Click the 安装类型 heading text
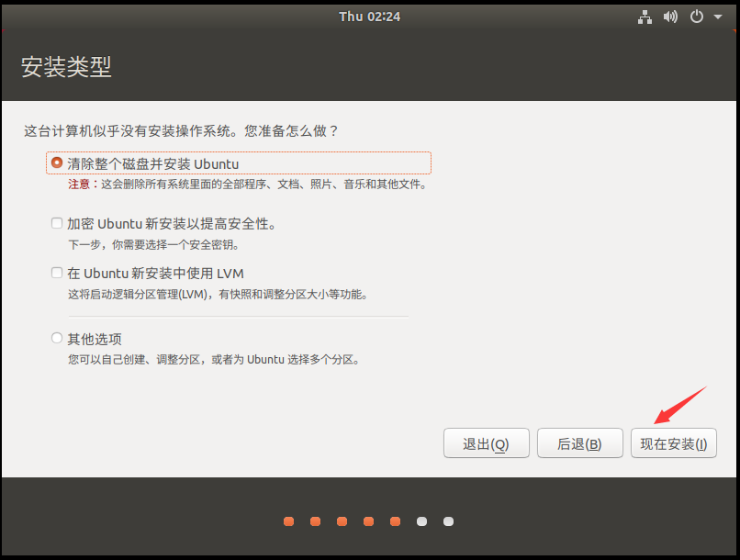The image size is (740, 560). 66,67
